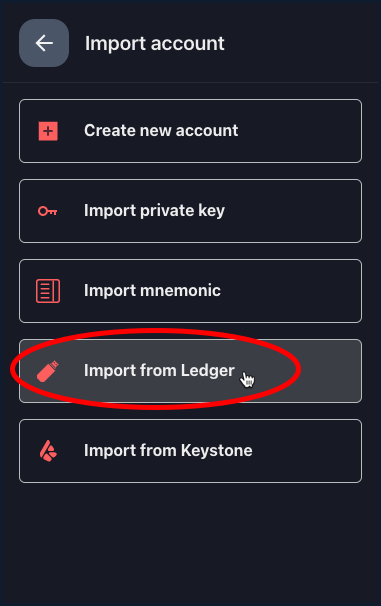The height and width of the screenshot is (606, 381).
Task: Click the mnemonic document list icon
Action: (x=48, y=291)
